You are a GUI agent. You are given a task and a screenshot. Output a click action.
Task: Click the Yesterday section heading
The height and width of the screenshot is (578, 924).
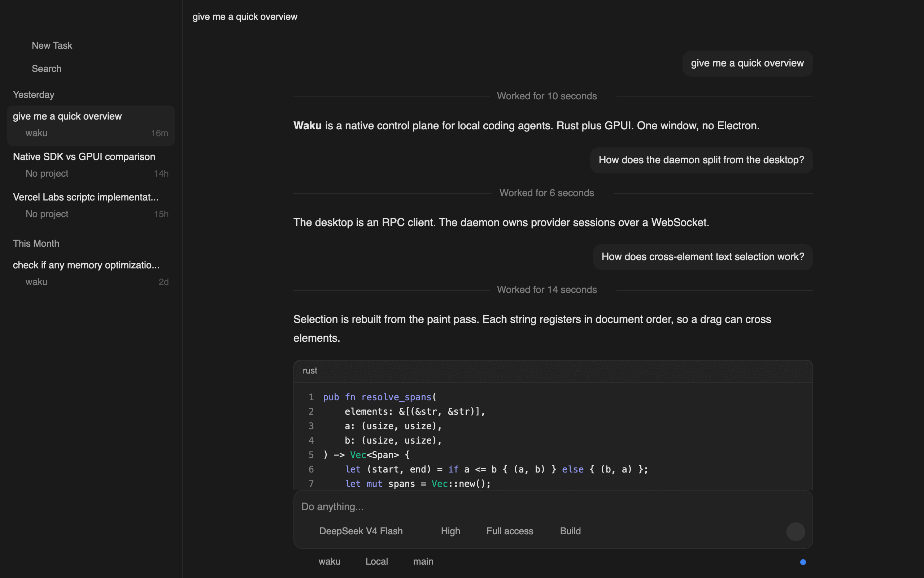(34, 94)
